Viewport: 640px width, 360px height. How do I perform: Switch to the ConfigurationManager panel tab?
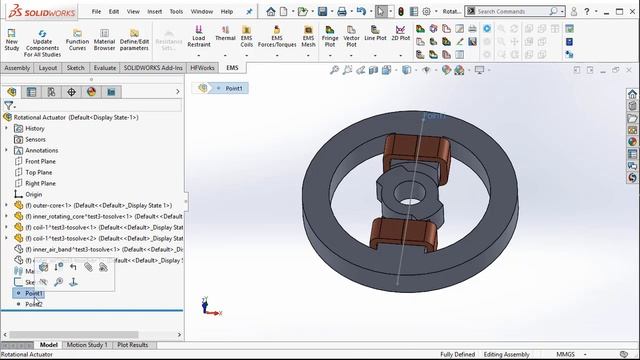pyautogui.click(x=51, y=92)
